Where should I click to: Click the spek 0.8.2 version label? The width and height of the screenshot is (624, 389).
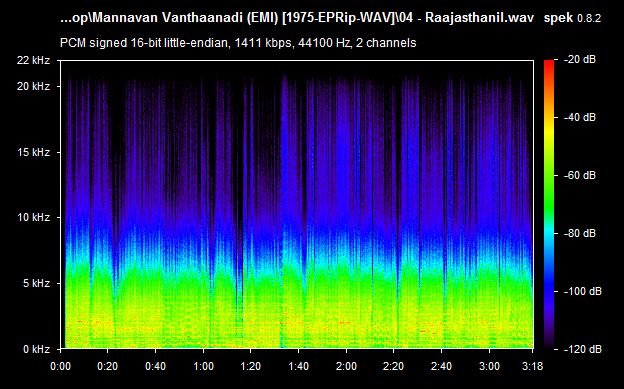pyautogui.click(x=572, y=18)
